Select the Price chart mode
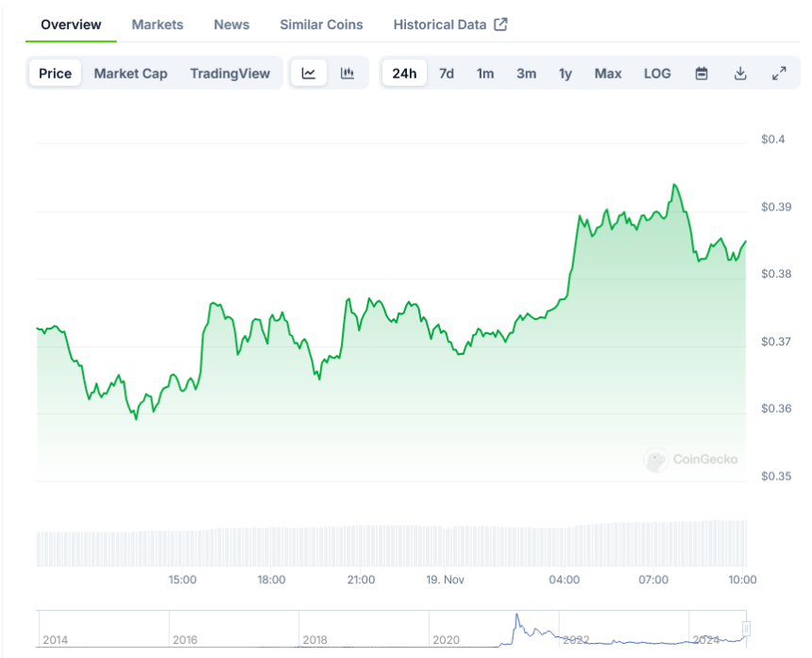Screen dimensions: 812x658 [x=55, y=73]
